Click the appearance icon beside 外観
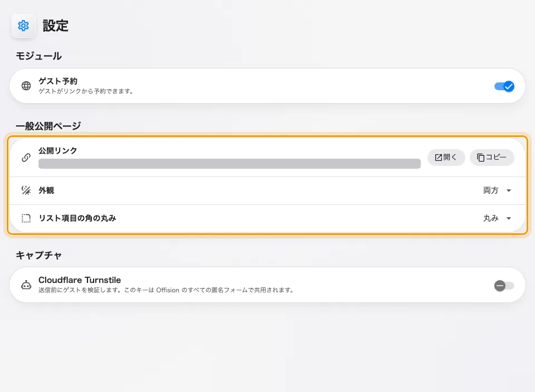This screenshot has width=535, height=392. (x=26, y=190)
